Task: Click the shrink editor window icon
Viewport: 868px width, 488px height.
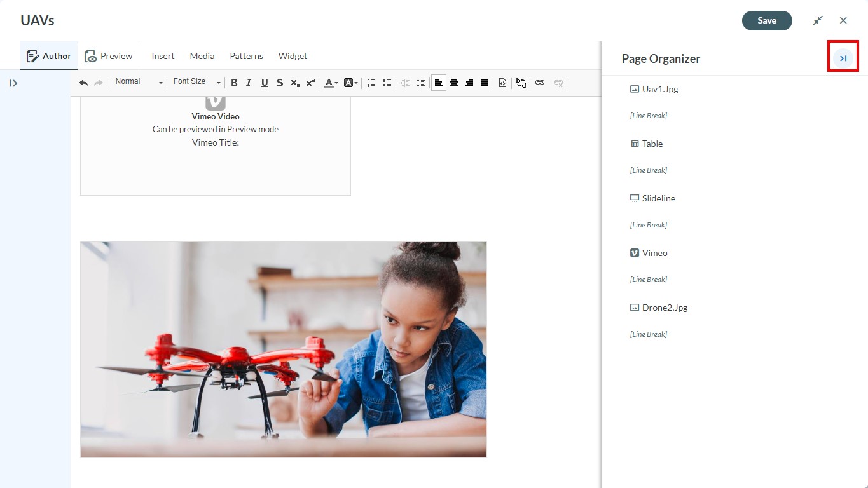Action: click(x=818, y=20)
